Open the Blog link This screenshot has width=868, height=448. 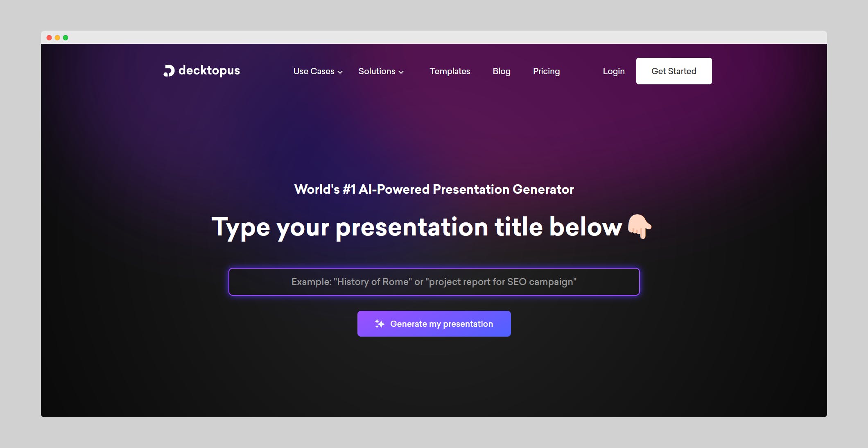(501, 71)
